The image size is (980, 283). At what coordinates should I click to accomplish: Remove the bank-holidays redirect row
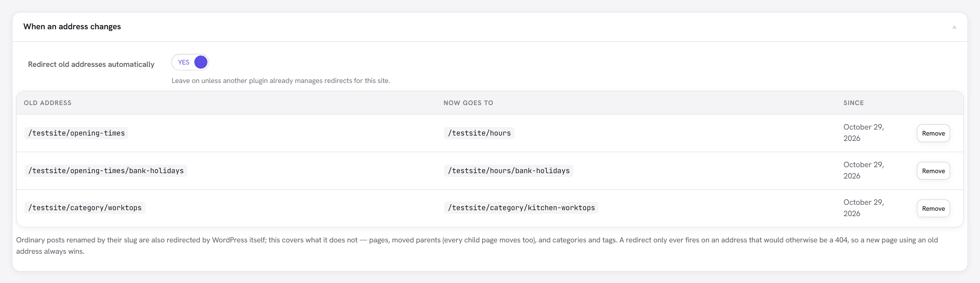(x=933, y=171)
